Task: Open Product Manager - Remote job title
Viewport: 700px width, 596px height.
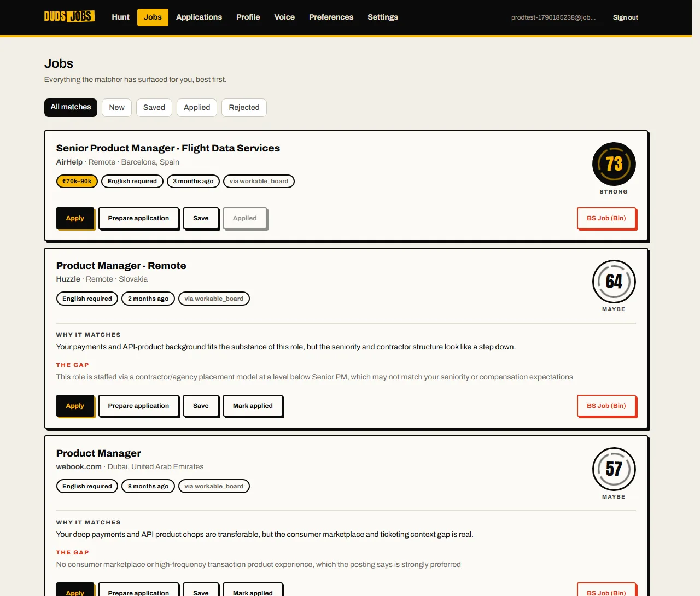Action: click(x=121, y=266)
